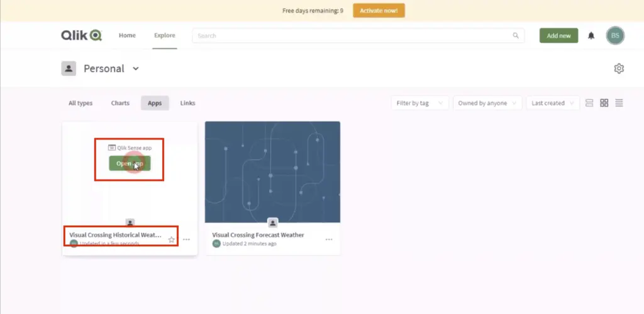
Task: Open the notifications bell
Action: (x=591, y=36)
